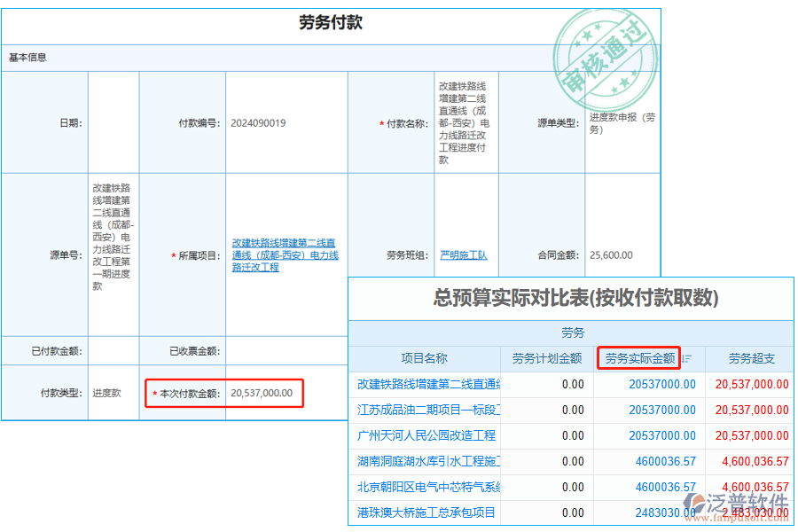Image resolution: width=798 pixels, height=532 pixels.
Task: Expand the 基本信息 section header
Action: (x=27, y=57)
